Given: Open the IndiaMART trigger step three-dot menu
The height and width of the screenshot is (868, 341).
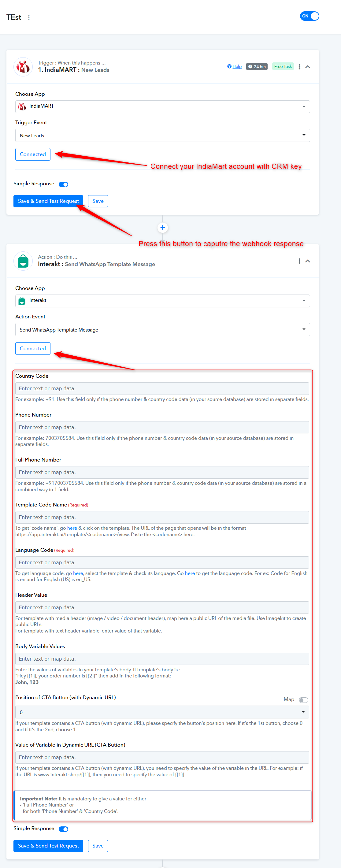Looking at the screenshot, I should 299,67.
